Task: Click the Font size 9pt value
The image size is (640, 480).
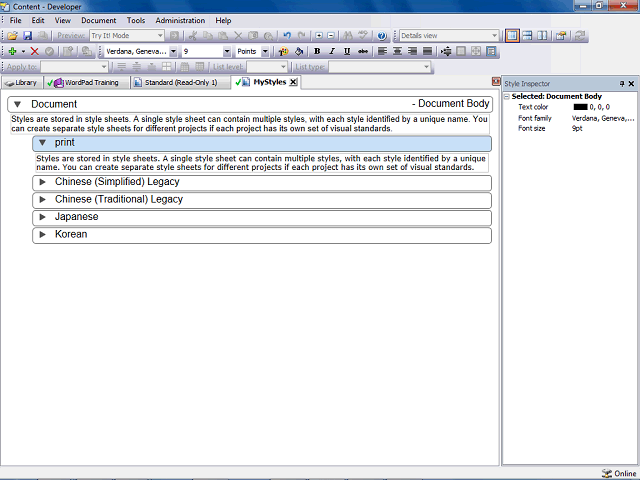Action: click(x=577, y=129)
